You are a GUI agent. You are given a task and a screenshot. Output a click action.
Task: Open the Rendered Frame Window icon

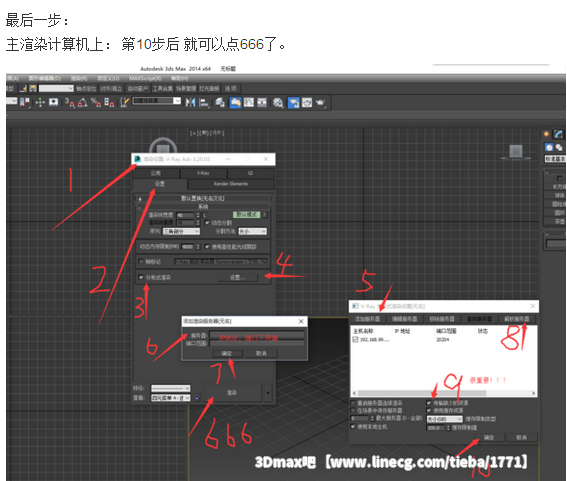307,103
